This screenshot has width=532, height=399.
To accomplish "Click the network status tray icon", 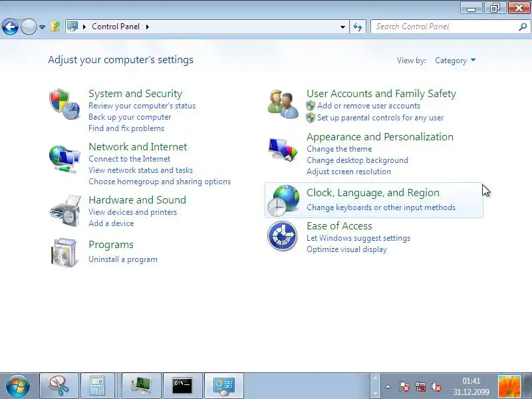I will click(x=420, y=386).
